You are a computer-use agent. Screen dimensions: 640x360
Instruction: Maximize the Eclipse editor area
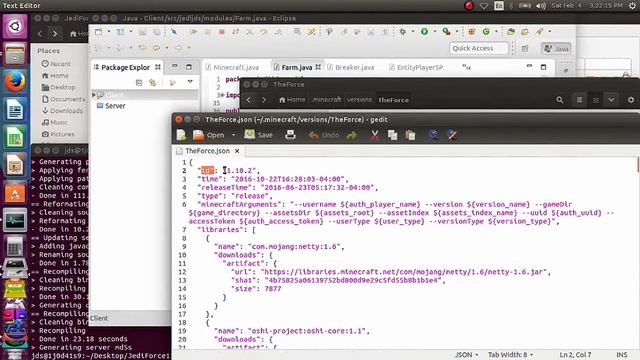tap(543, 67)
